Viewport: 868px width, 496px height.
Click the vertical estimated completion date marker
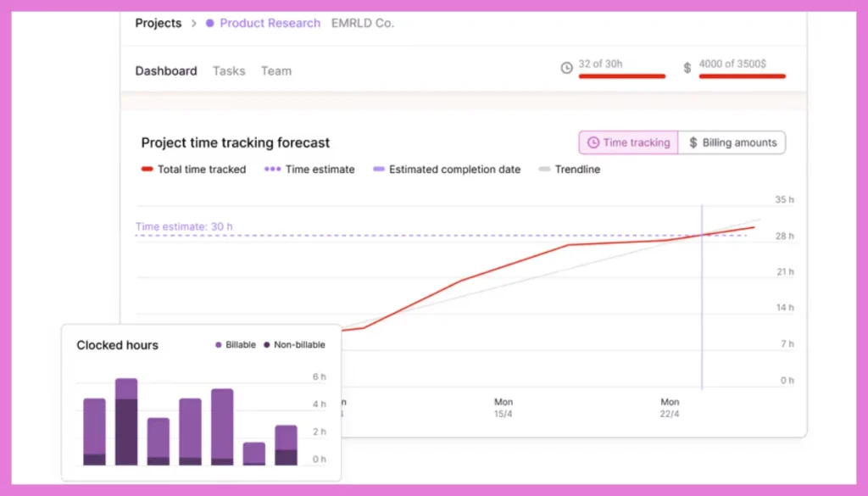702,297
